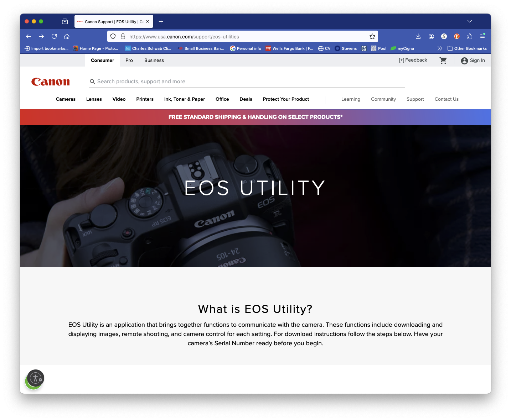
Task: Open the browser home page
Action: pos(67,36)
